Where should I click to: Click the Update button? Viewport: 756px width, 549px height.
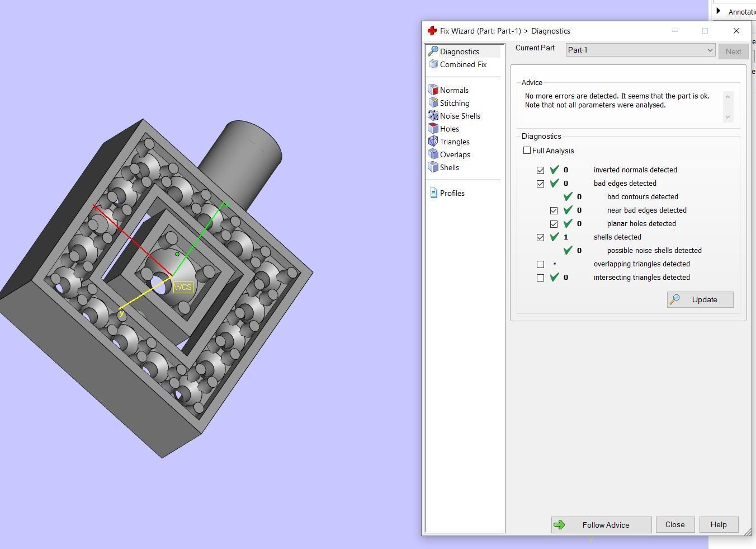pyautogui.click(x=700, y=299)
